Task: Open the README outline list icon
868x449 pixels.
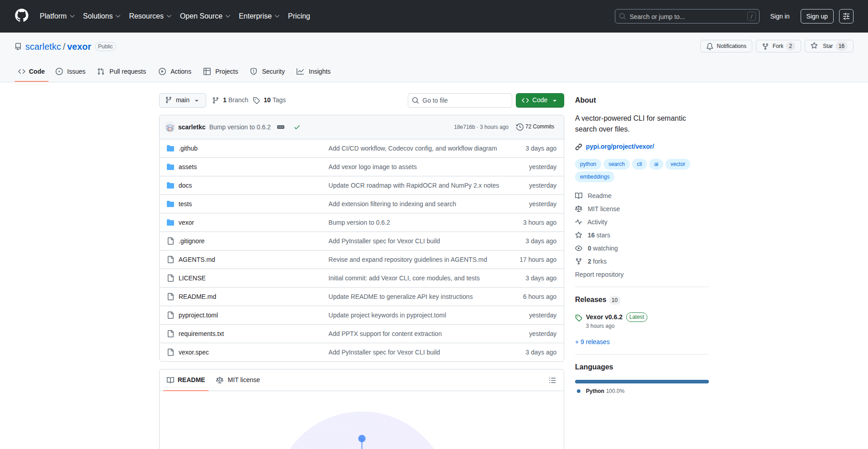Action: tap(552, 380)
